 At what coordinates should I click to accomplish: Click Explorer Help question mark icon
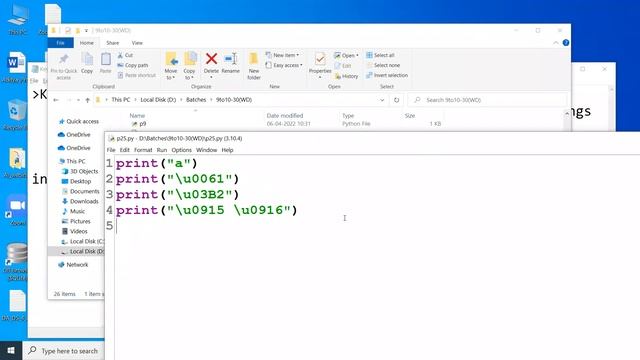566,42
